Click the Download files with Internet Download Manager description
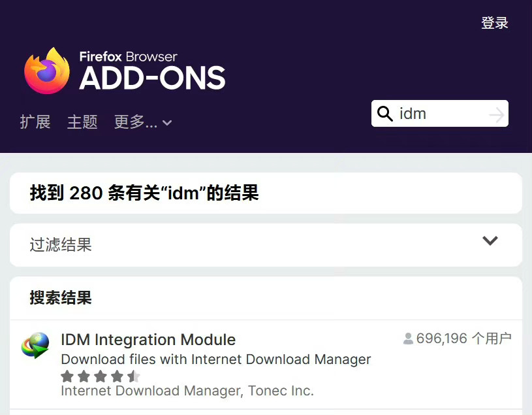The width and height of the screenshot is (532, 415). [215, 359]
